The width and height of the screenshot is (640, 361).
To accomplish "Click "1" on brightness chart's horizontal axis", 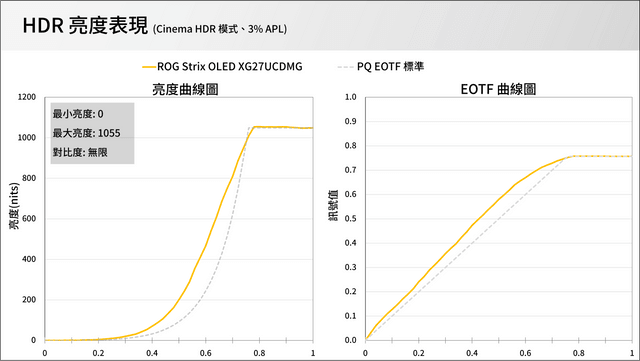I will point(313,353).
